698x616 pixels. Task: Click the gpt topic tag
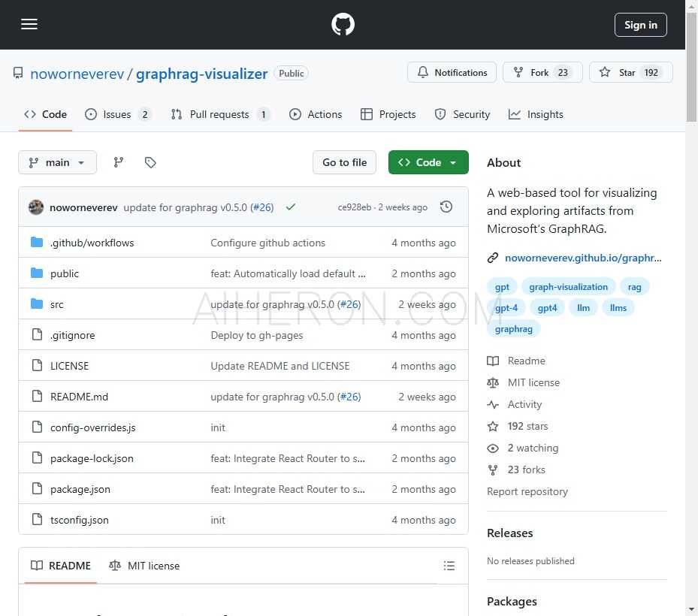coord(502,287)
